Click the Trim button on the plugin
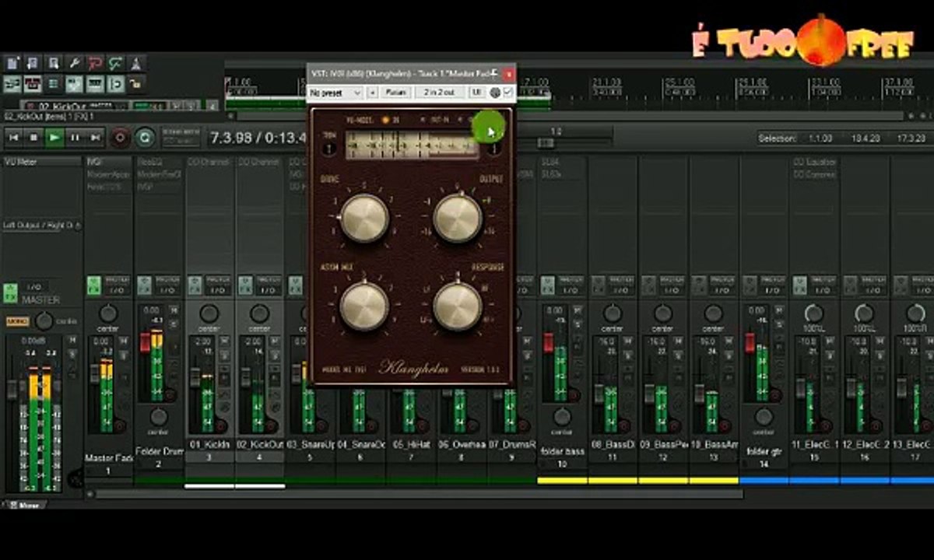This screenshot has width=934, height=560. (328, 148)
